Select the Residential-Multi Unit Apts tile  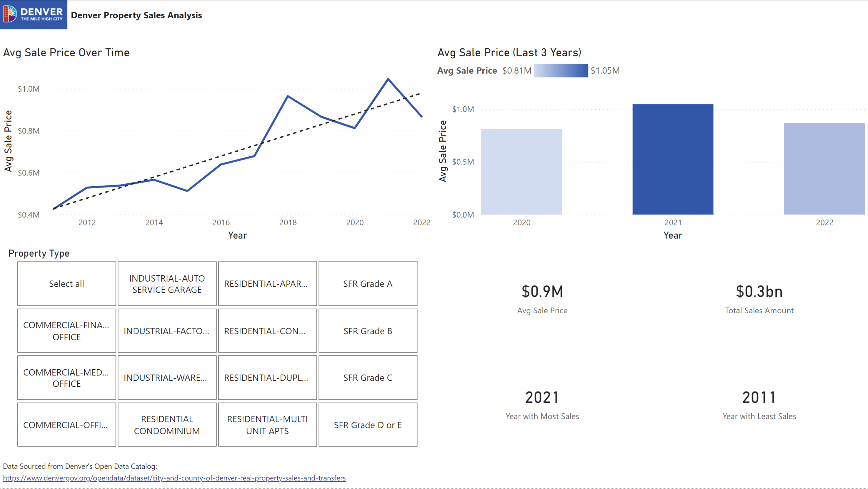(x=267, y=425)
